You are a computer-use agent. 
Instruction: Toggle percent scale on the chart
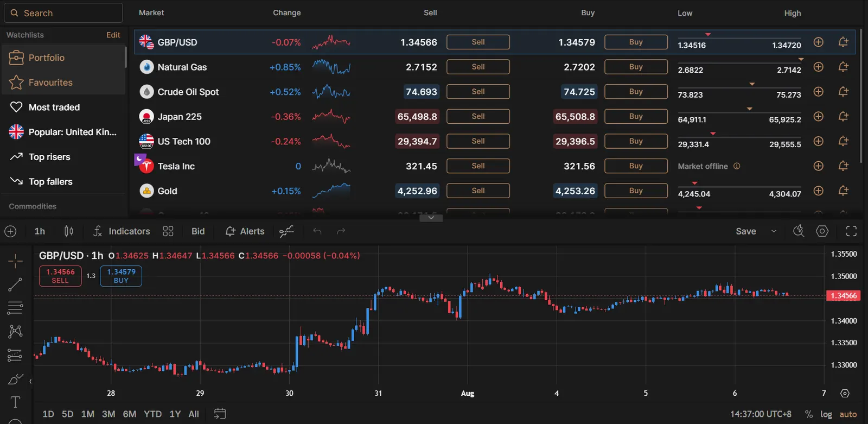[x=809, y=414]
